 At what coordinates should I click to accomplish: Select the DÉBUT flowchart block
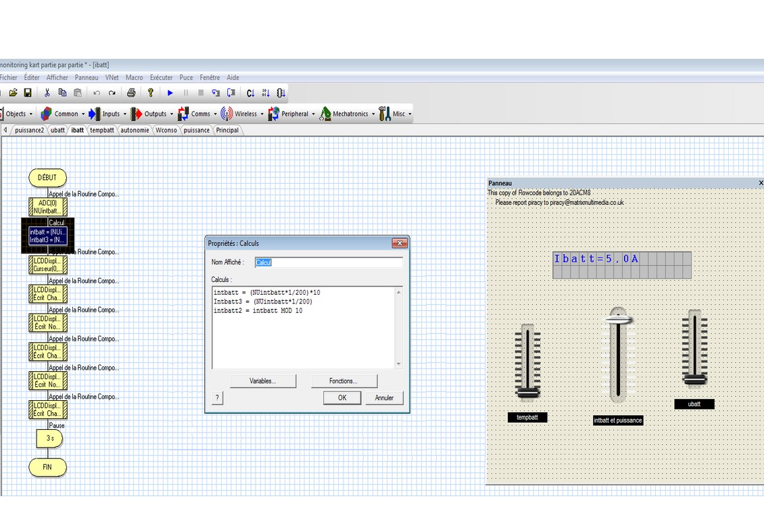click(47, 178)
